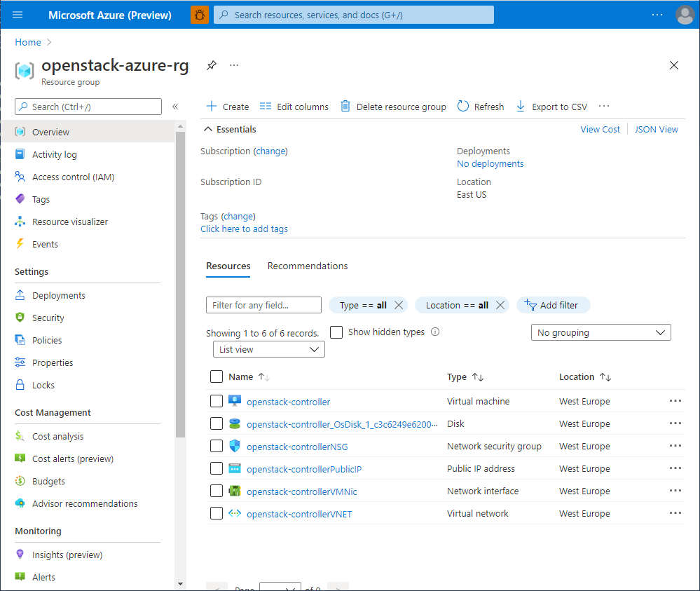Refresh the resource list
This screenshot has height=591, width=700.
tap(480, 106)
